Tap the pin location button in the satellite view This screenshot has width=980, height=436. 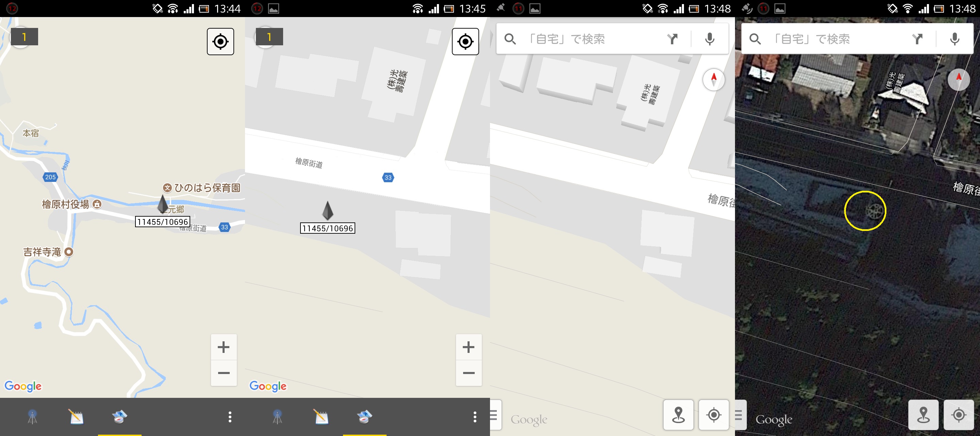[x=923, y=415]
